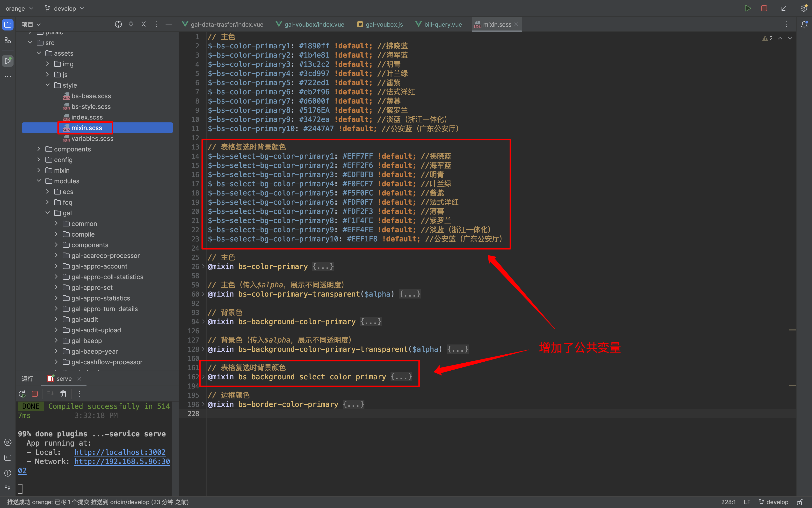Click the warnings count indicator
The height and width of the screenshot is (508, 812).
(767, 38)
